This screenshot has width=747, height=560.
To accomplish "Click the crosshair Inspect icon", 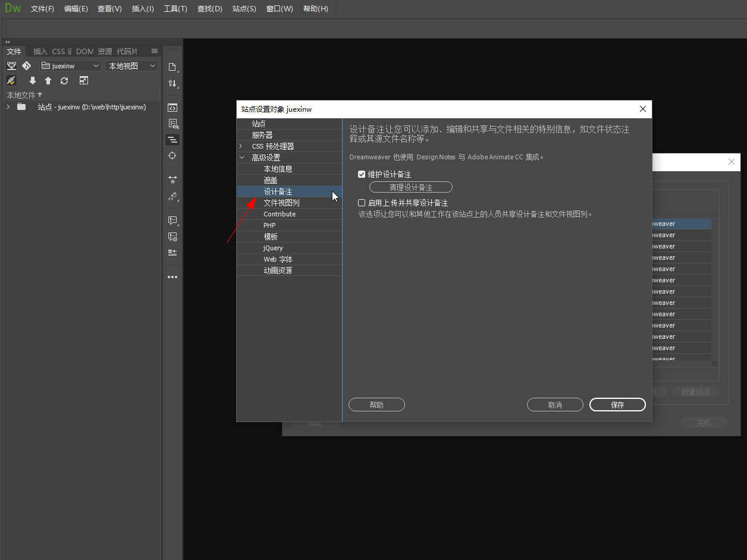I will (172, 155).
